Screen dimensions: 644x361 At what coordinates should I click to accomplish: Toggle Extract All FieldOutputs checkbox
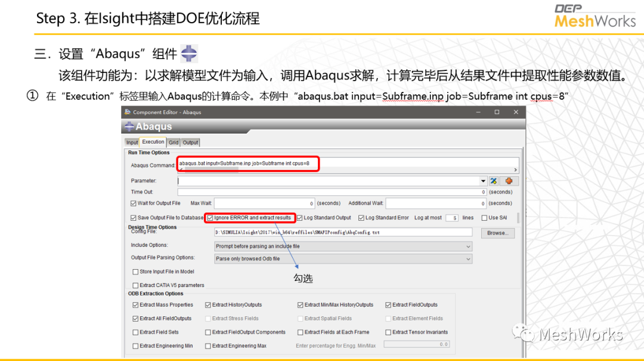(x=135, y=319)
